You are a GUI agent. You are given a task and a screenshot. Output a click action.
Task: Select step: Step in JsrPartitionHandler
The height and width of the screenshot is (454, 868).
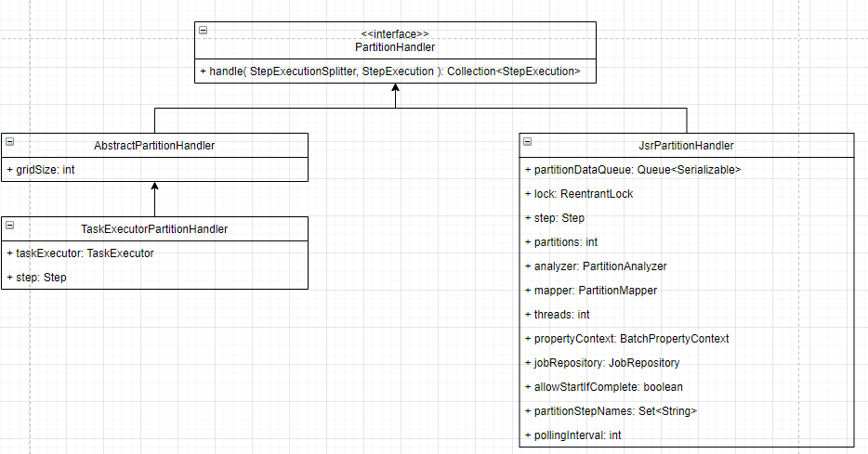point(687,218)
